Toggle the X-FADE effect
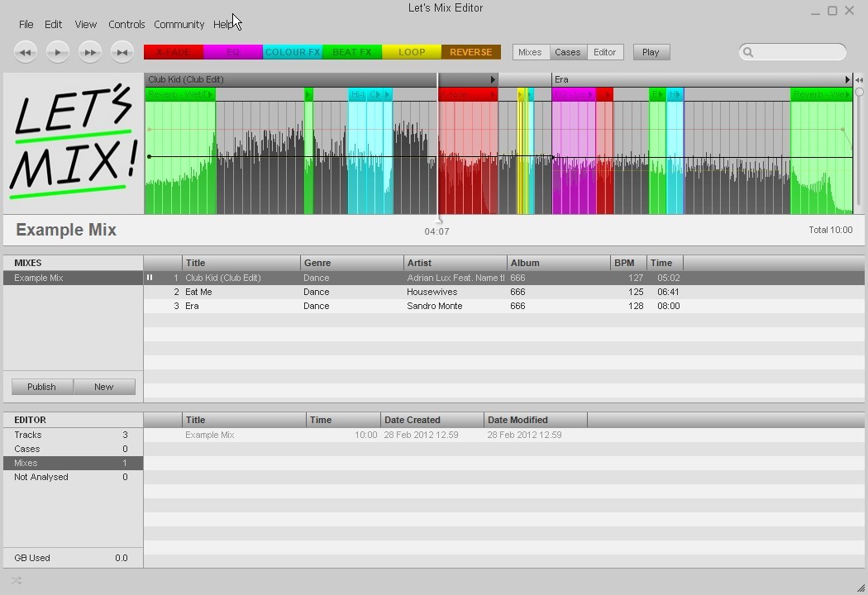The image size is (868, 595). pos(173,51)
